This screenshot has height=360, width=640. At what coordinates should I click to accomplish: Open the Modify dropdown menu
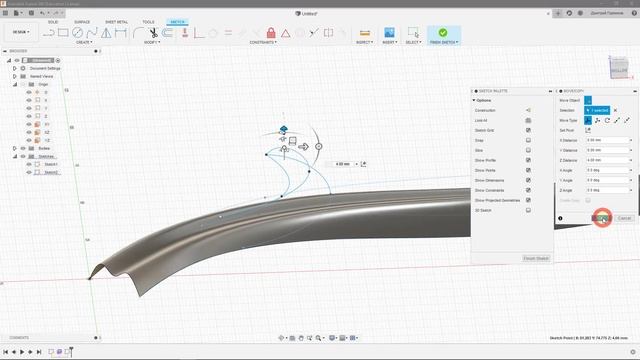click(x=152, y=42)
